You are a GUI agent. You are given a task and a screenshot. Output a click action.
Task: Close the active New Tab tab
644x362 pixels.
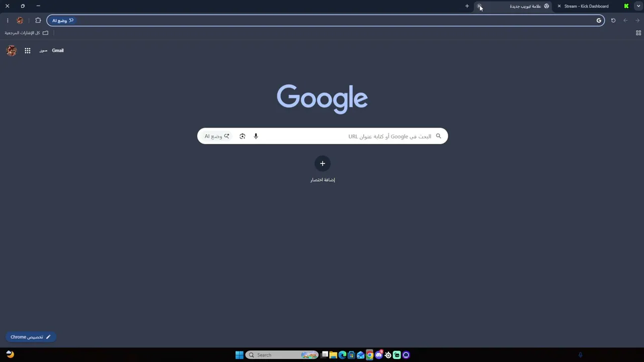click(x=479, y=6)
